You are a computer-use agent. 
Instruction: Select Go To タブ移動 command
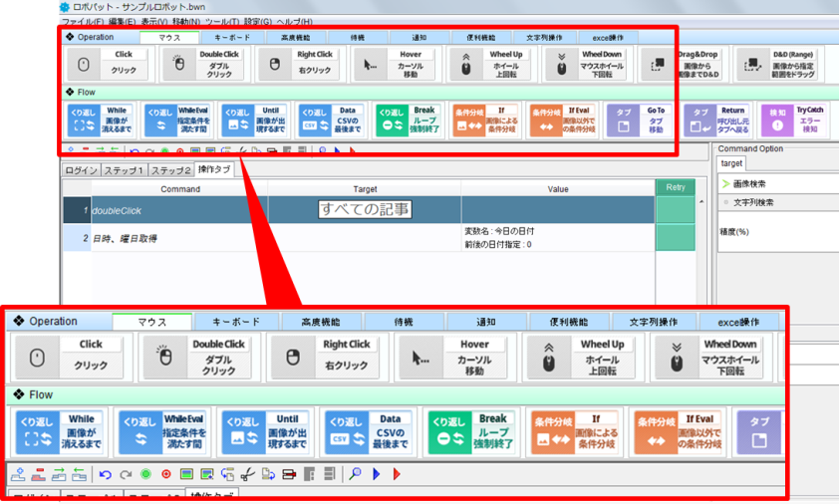tap(640, 120)
